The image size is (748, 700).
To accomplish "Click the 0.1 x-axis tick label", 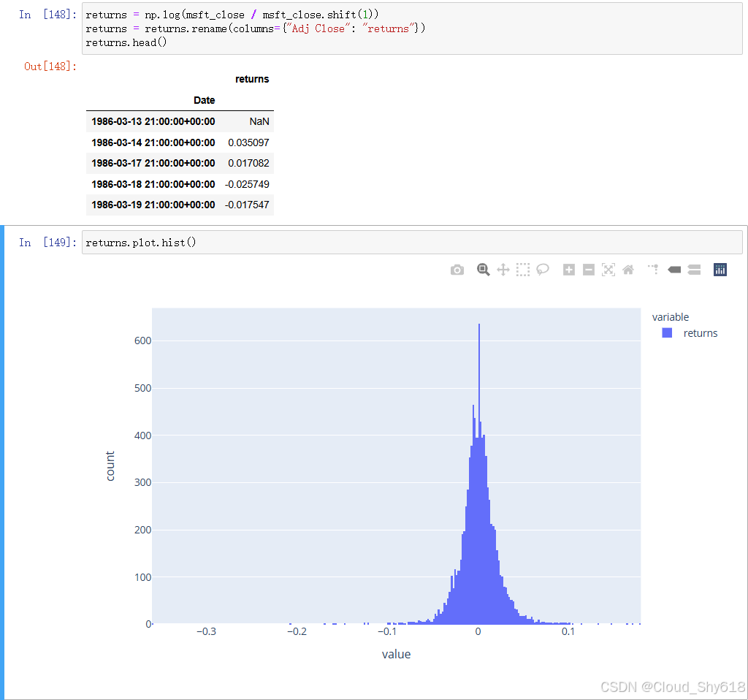I will (x=568, y=632).
